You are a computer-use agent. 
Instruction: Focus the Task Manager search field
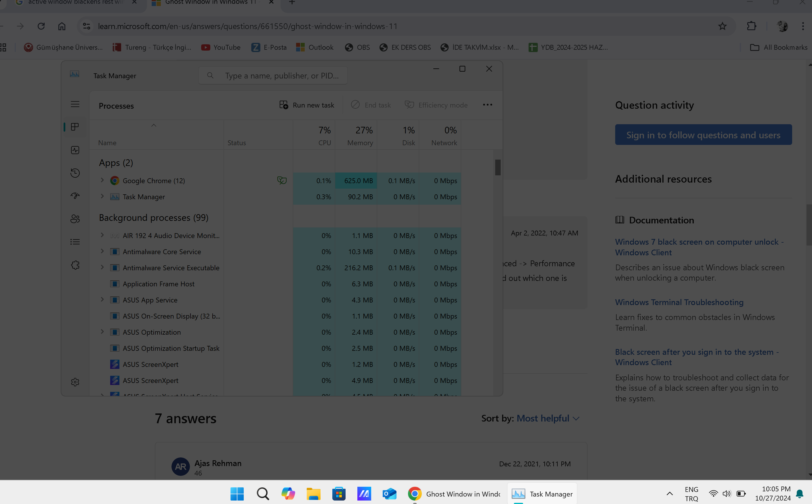273,76
